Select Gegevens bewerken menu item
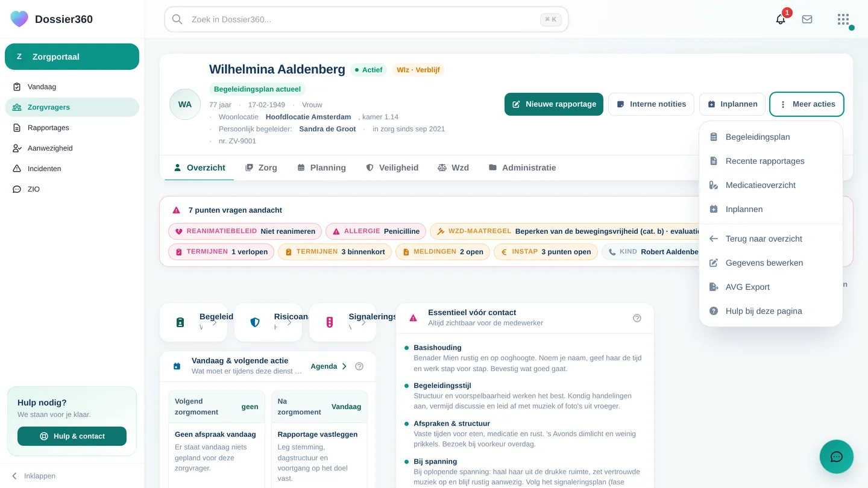The height and width of the screenshot is (488, 868). pos(771,263)
